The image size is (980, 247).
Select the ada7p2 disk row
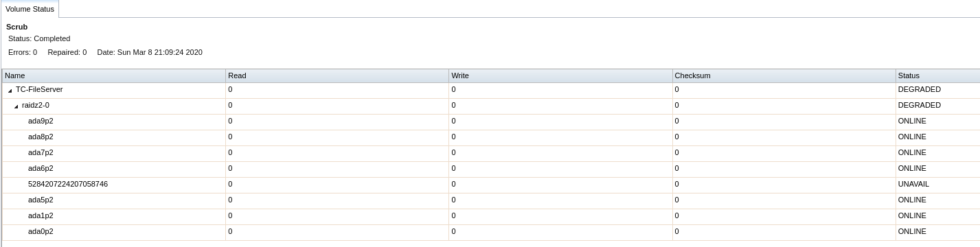coord(490,153)
